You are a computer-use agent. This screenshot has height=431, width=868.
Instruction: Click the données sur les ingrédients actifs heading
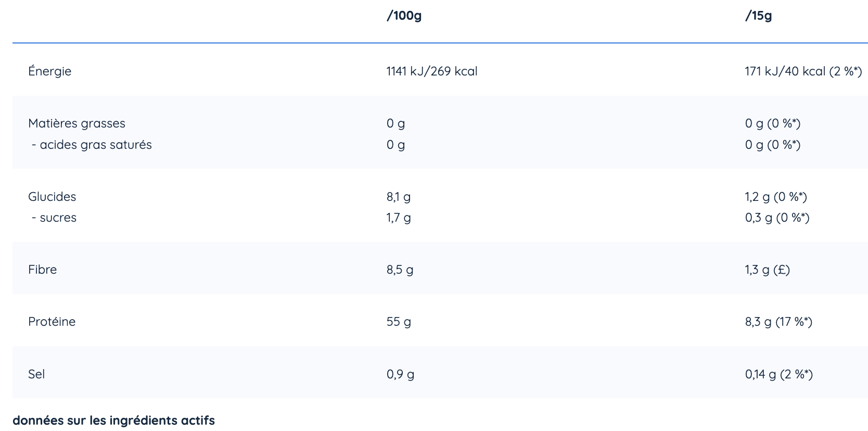click(113, 421)
